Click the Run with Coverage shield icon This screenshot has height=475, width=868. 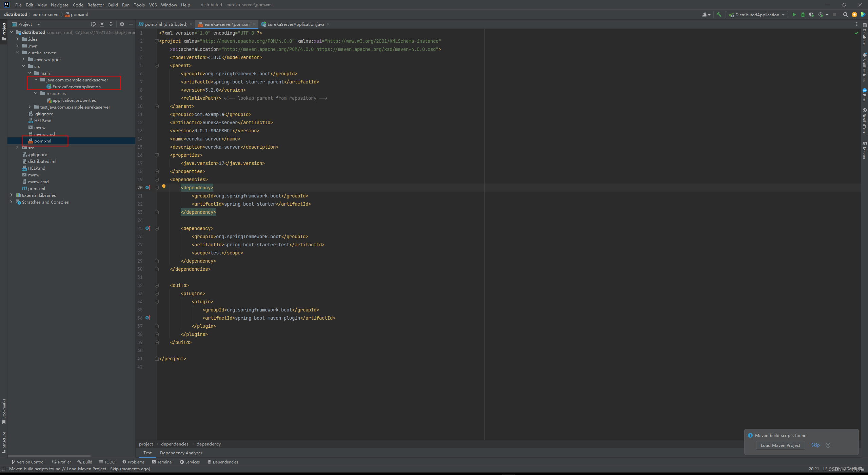[x=811, y=15]
